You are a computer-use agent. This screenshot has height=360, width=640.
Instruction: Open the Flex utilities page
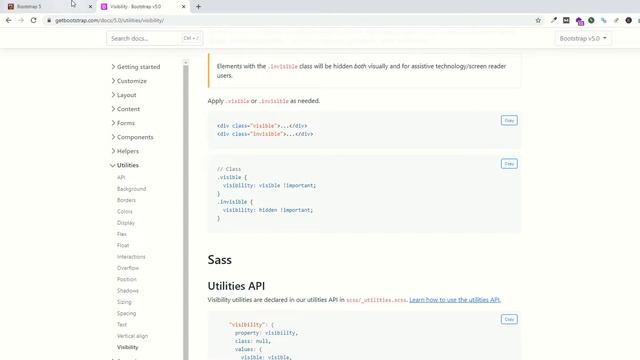[122, 234]
